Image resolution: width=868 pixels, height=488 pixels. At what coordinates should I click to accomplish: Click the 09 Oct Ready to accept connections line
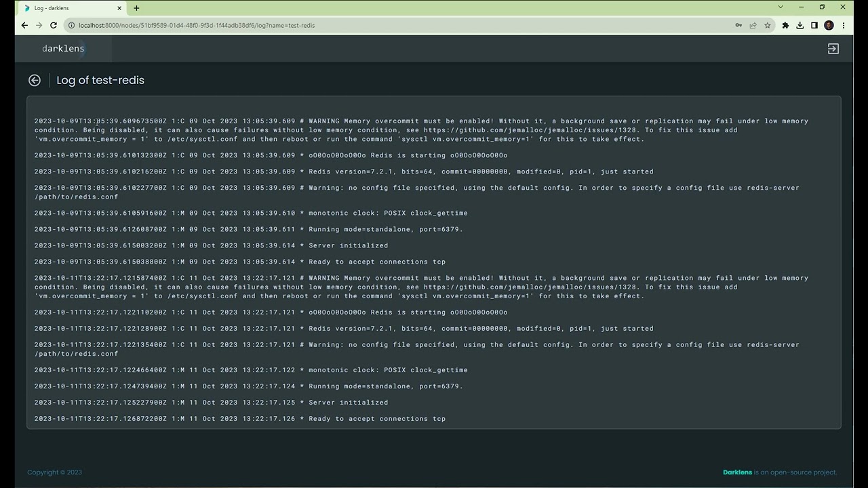240,262
